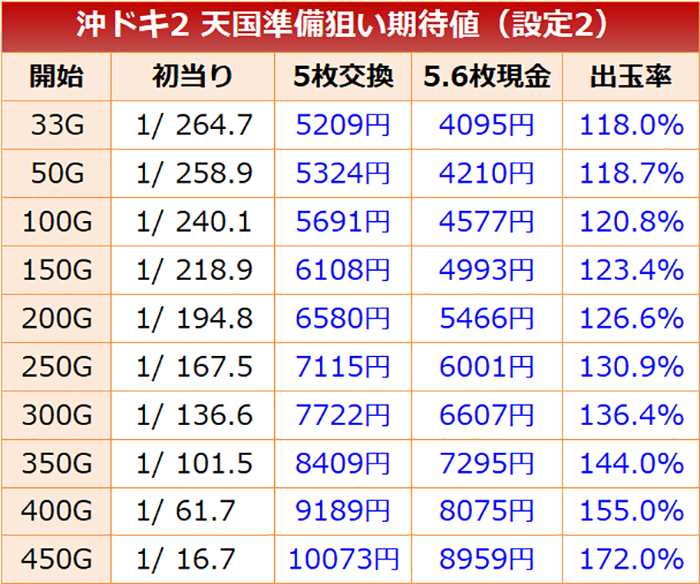
Task: Click the 8075円 cash value cell
Action: [487, 509]
